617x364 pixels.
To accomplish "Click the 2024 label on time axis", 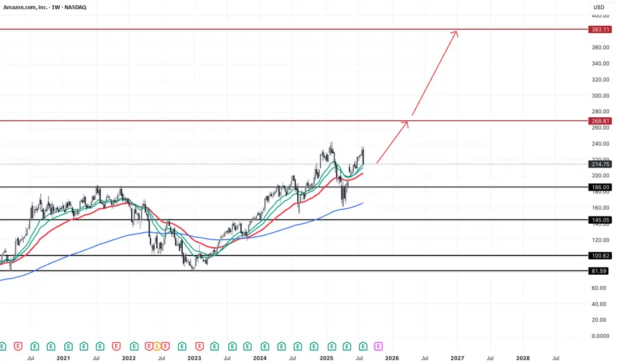I will (x=260, y=358).
